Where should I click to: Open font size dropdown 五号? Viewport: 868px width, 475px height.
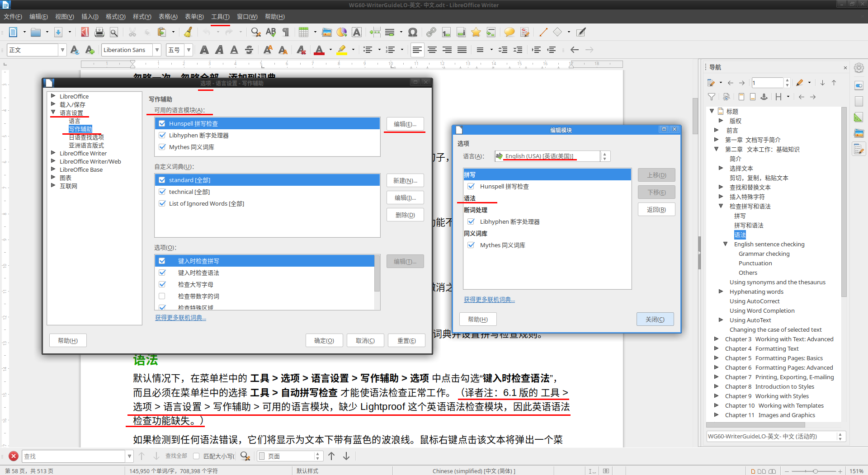(189, 50)
